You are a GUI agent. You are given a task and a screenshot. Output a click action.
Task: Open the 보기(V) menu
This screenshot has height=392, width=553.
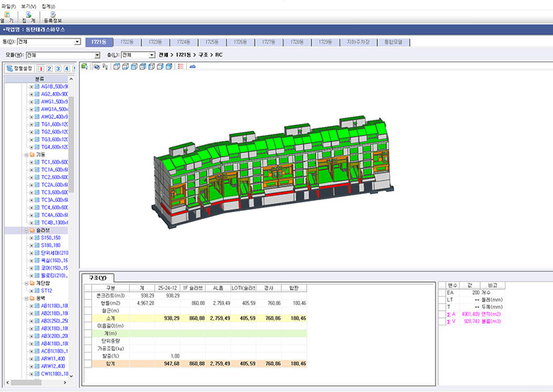pyautogui.click(x=29, y=6)
